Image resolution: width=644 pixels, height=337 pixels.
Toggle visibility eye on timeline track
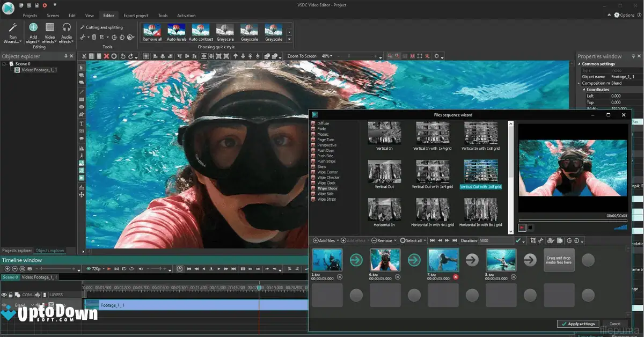pyautogui.click(x=4, y=294)
